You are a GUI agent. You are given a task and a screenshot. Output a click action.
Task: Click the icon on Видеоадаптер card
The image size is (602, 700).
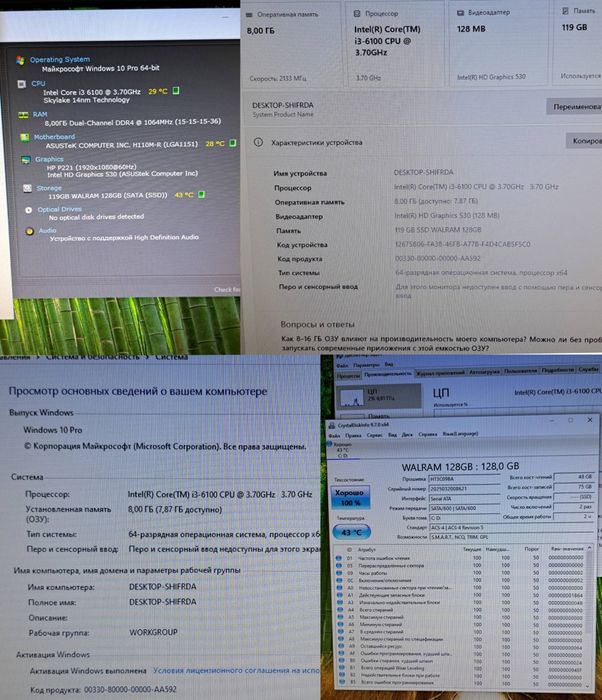pos(460,12)
